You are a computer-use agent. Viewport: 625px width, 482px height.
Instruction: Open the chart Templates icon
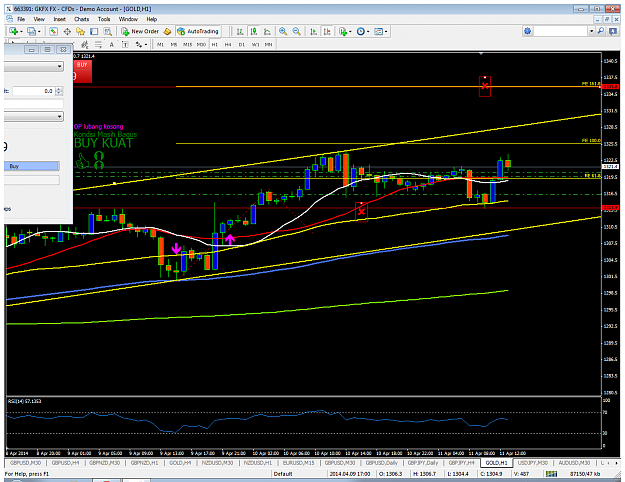pyautogui.click(x=379, y=31)
